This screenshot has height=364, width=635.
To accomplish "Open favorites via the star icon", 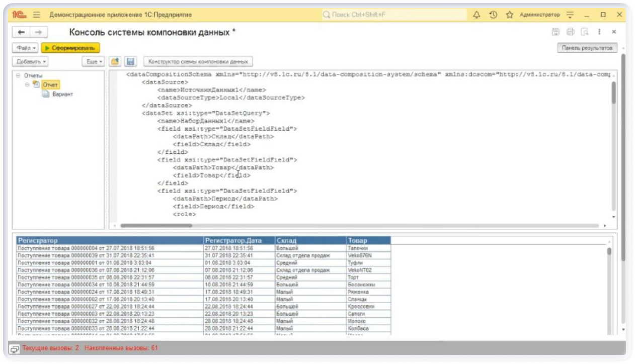I will 509,15.
